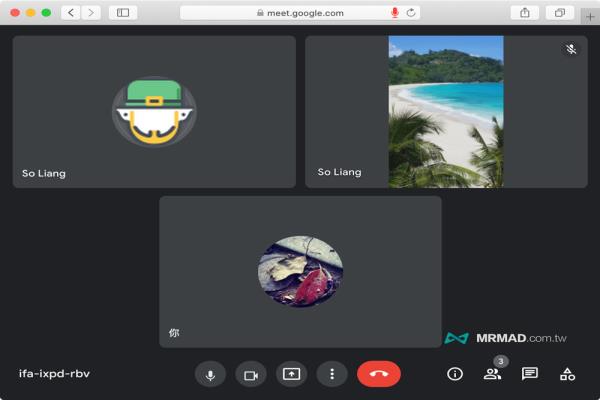
Task: Click the So Liang tile with the leprechaun avatar
Action: click(x=154, y=112)
